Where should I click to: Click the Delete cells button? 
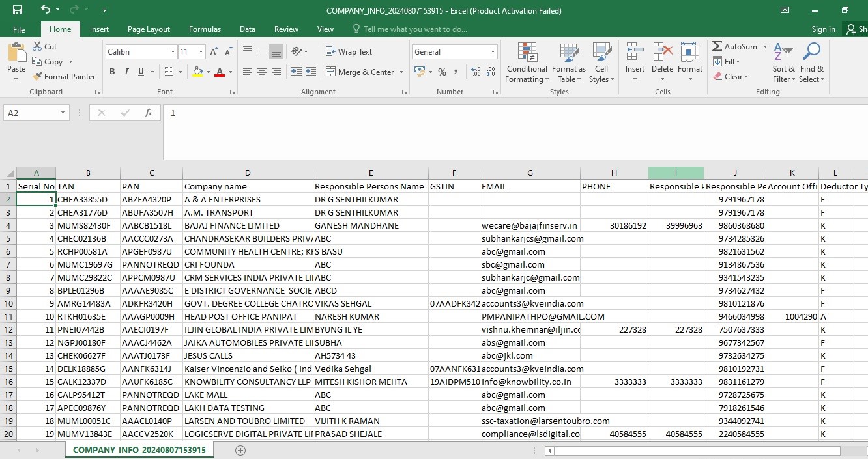click(x=662, y=63)
